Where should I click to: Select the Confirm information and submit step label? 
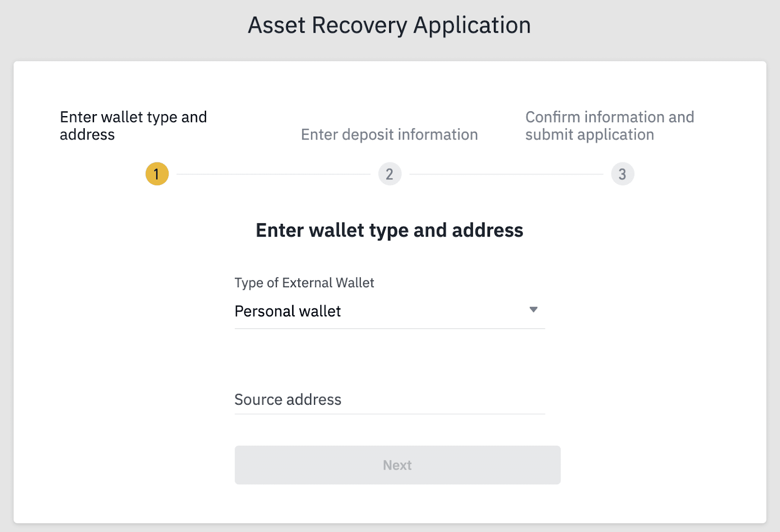pos(609,126)
